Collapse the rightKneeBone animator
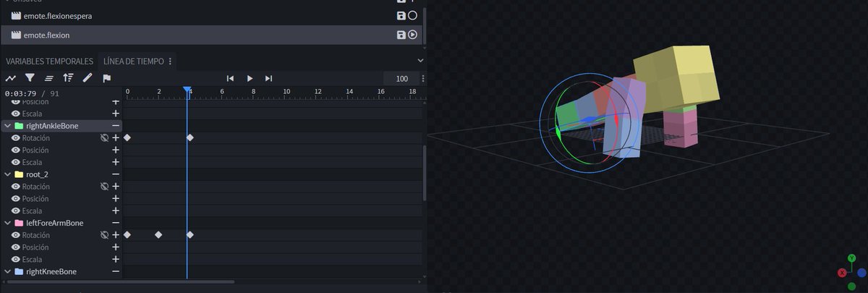 pyautogui.click(x=7, y=271)
